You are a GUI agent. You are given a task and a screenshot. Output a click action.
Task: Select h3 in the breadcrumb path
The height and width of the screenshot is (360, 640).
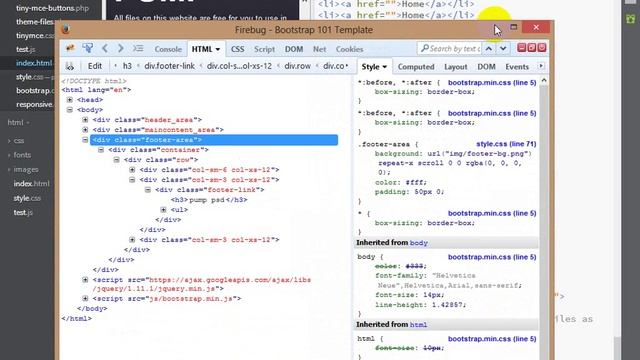coord(127,66)
